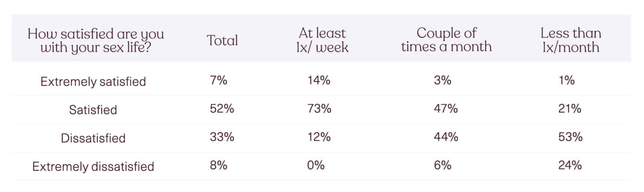Select the 44% dissatisfied cell

coord(446,137)
